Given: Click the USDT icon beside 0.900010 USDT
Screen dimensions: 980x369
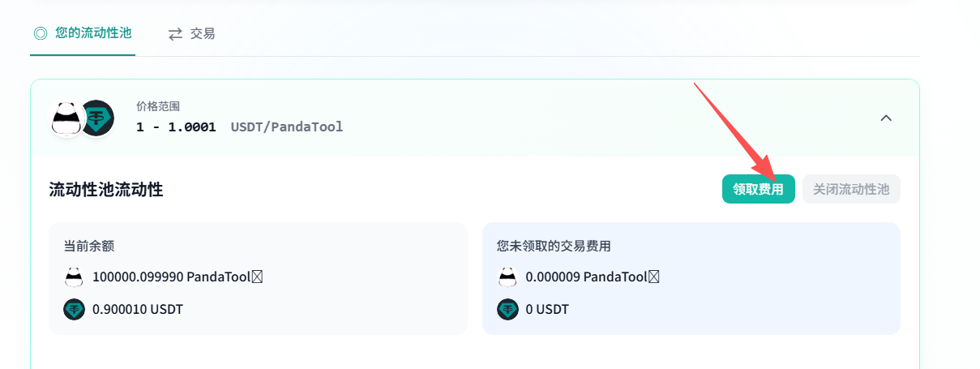Looking at the screenshot, I should tap(74, 309).
